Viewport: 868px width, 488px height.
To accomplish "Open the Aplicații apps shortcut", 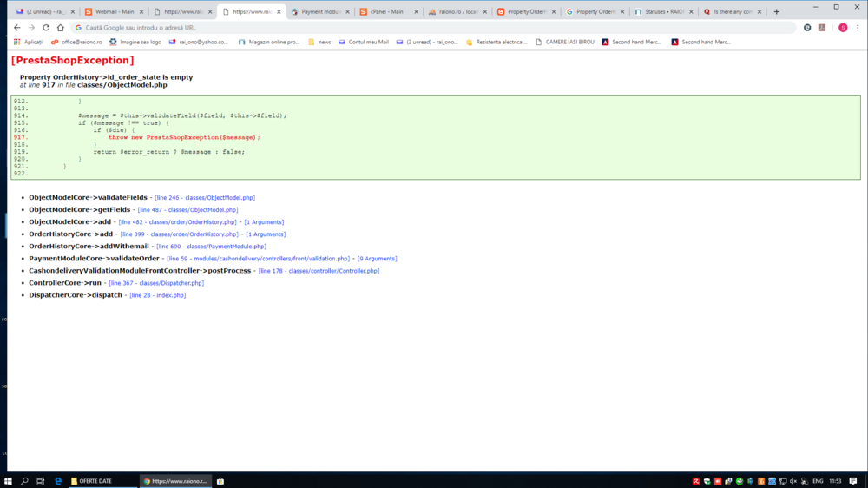I will tap(29, 42).
